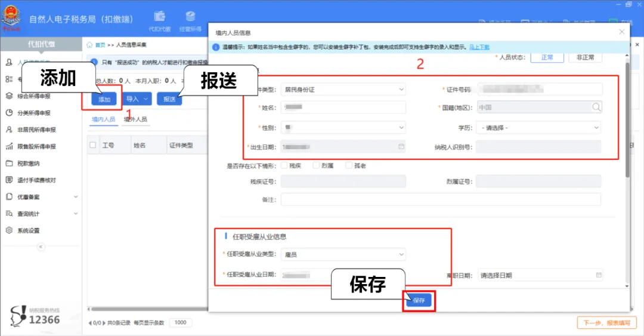Image resolution: width=644 pixels, height=336 pixels.
Task: Open the 任职受雇从业类型 dropdown
Action: pyautogui.click(x=343, y=254)
